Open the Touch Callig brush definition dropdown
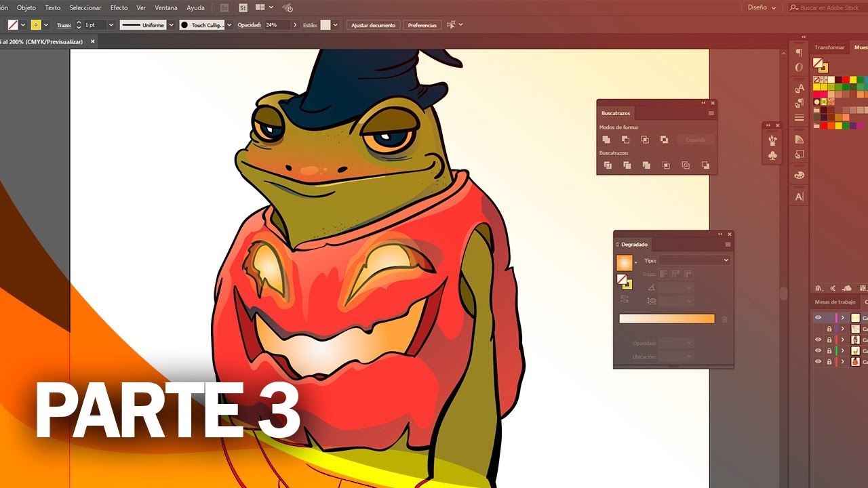The image size is (868, 488). pos(229,24)
